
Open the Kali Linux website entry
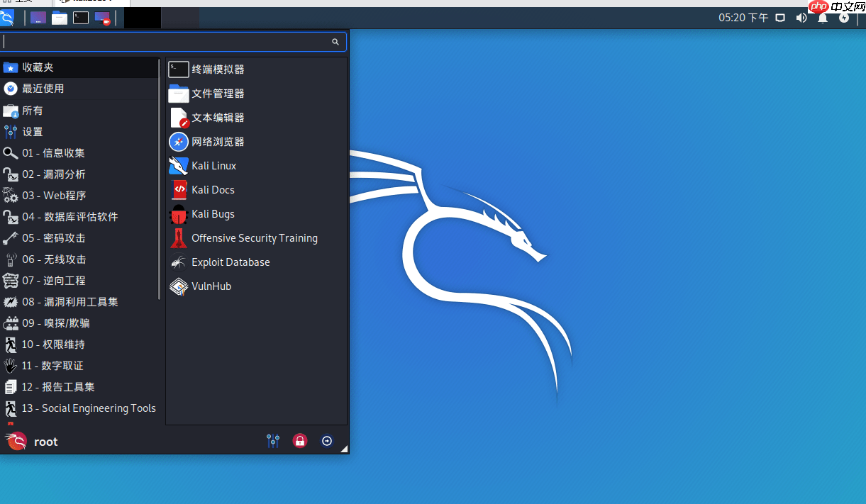(256, 166)
